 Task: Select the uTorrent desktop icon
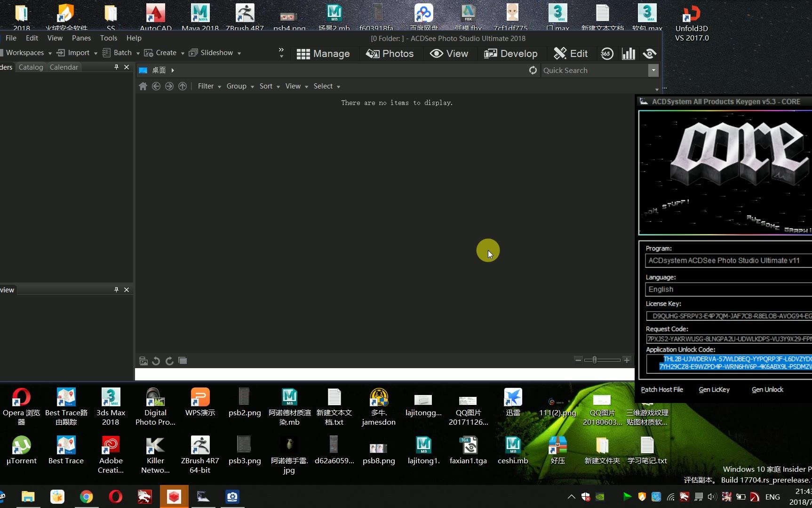point(21,450)
